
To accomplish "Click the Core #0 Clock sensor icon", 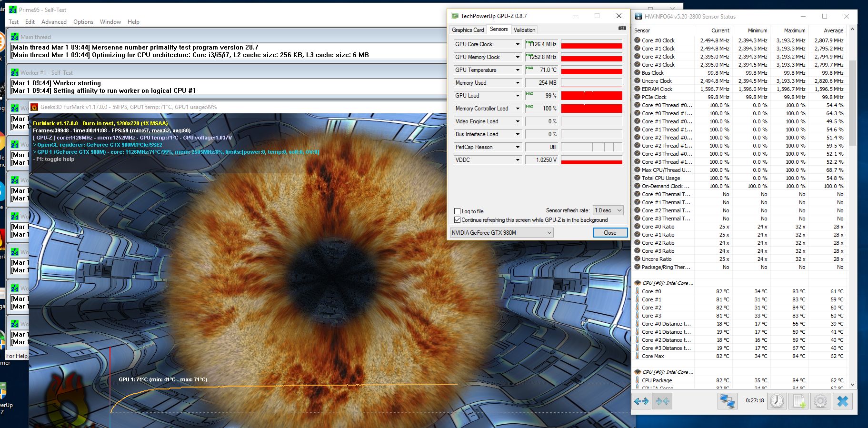I will point(637,40).
